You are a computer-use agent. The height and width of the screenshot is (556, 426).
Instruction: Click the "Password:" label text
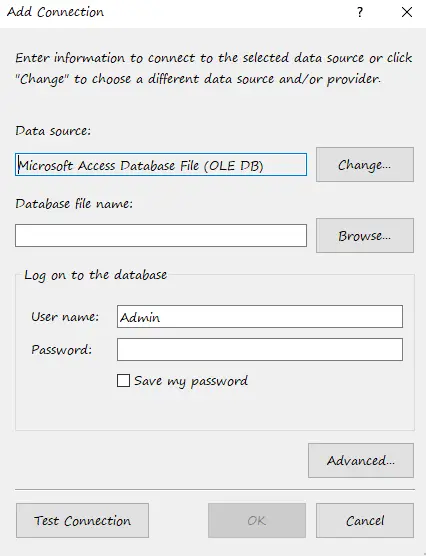[61, 350]
